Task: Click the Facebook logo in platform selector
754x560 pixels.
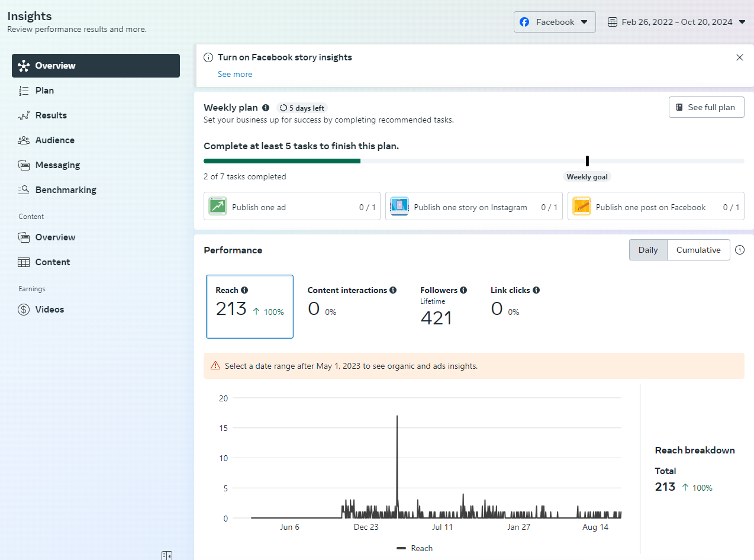Action: (524, 22)
